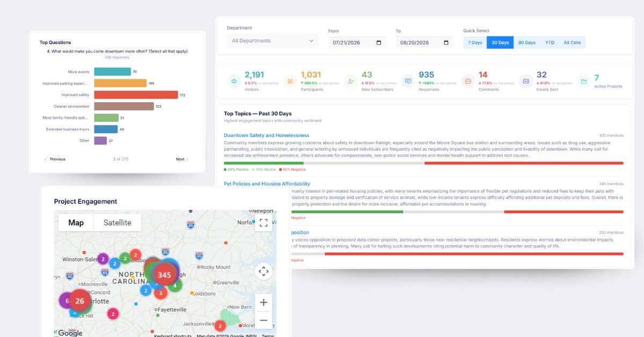The height and width of the screenshot is (337, 644).
Task: Toggle fullscreen view on the map
Action: (x=264, y=223)
